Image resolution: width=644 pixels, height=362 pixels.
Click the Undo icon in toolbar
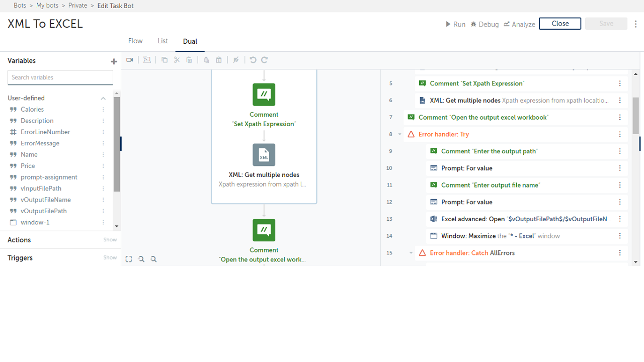(253, 60)
